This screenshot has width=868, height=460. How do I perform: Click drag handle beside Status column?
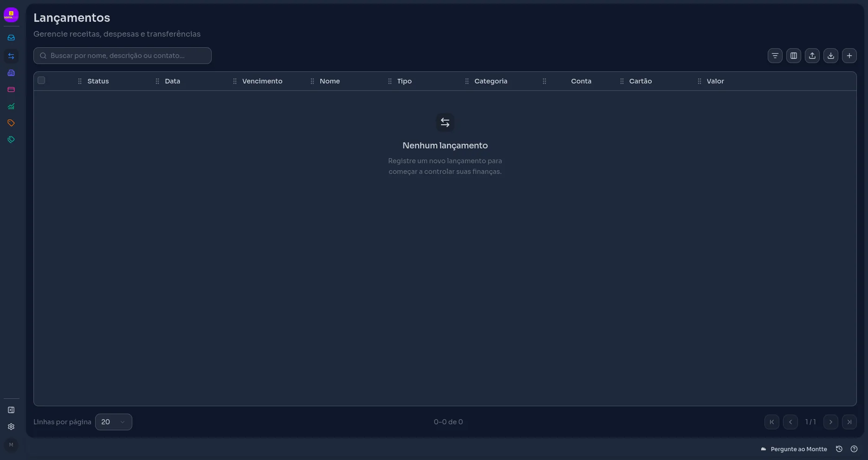coord(80,81)
